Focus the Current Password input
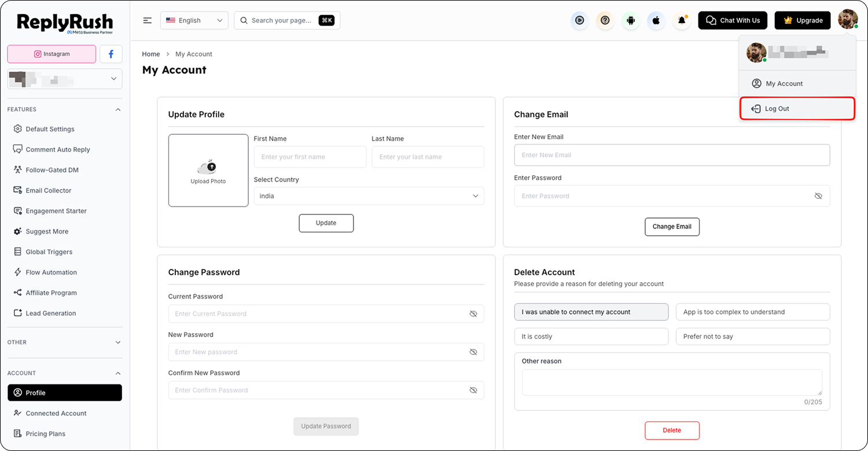 coord(326,314)
